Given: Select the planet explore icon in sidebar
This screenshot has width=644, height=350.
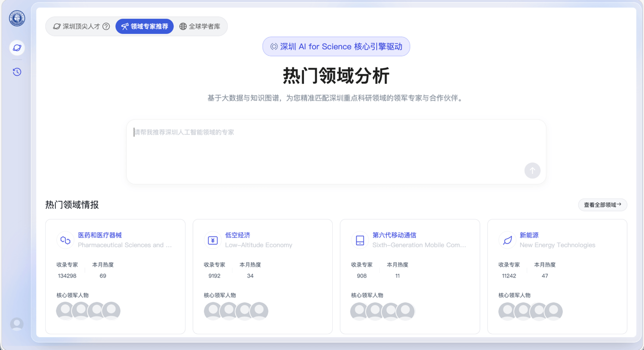Looking at the screenshot, I should point(17,48).
